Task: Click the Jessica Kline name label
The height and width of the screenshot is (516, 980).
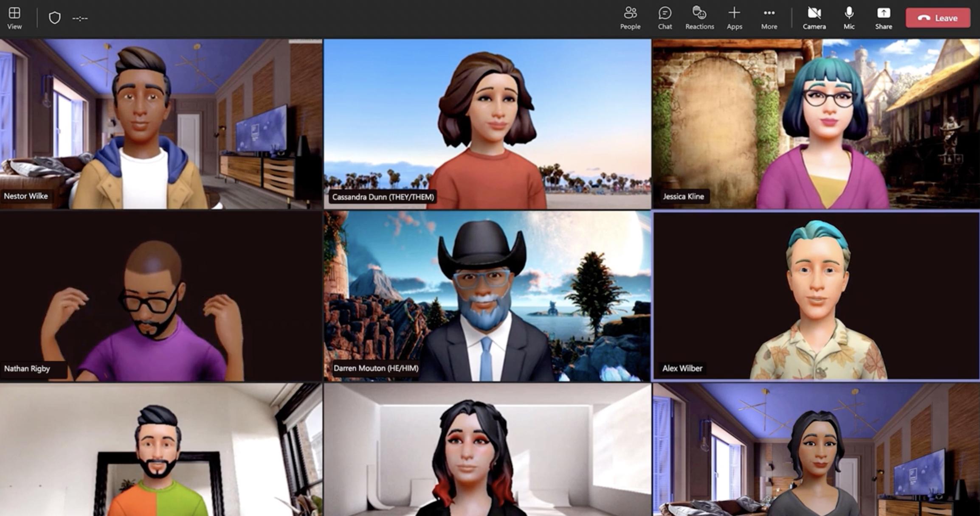Action: click(683, 196)
